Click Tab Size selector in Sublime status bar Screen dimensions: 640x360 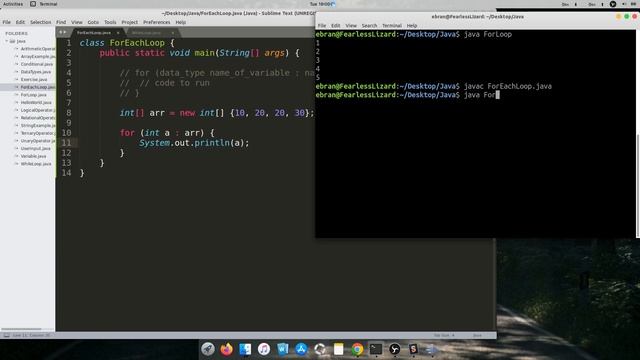tap(444, 335)
